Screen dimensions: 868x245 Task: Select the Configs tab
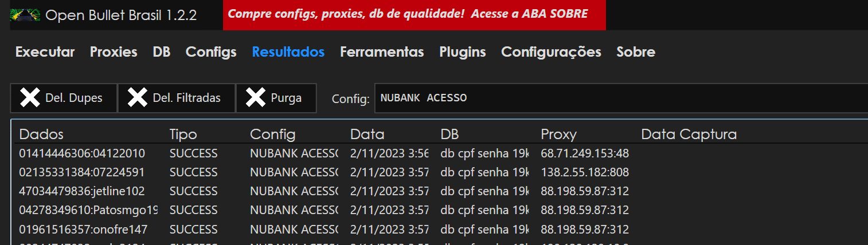(x=211, y=52)
